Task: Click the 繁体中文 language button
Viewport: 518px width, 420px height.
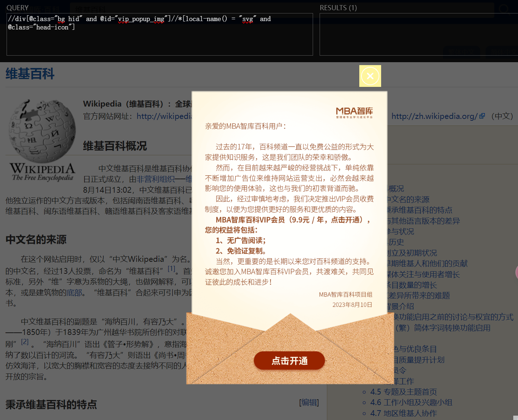Action: point(461,52)
